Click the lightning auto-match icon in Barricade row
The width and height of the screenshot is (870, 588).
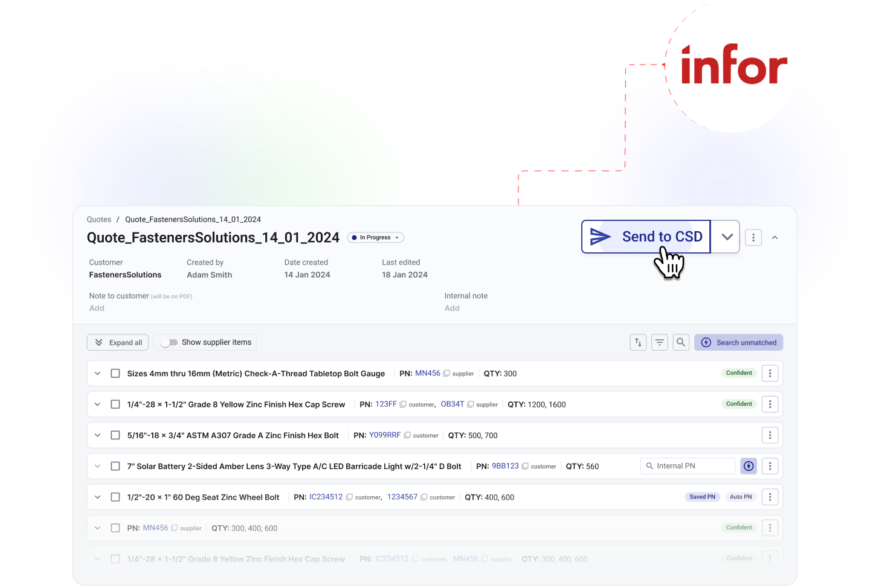(749, 466)
